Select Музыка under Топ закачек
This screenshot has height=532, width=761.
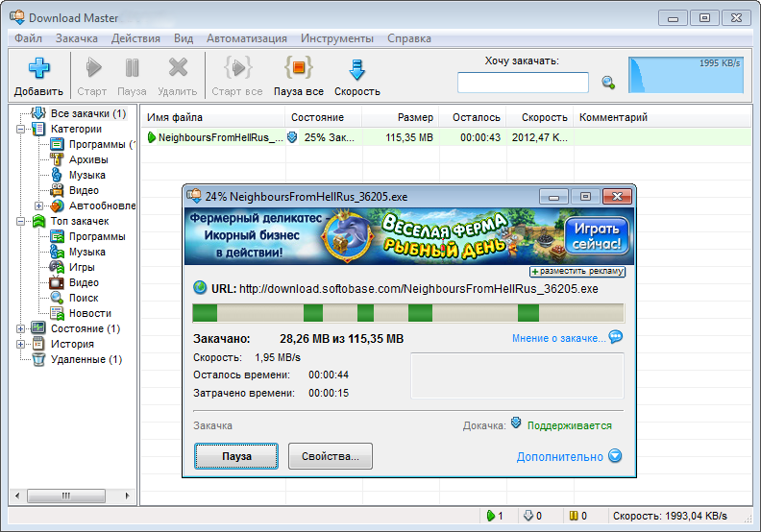[86, 253]
